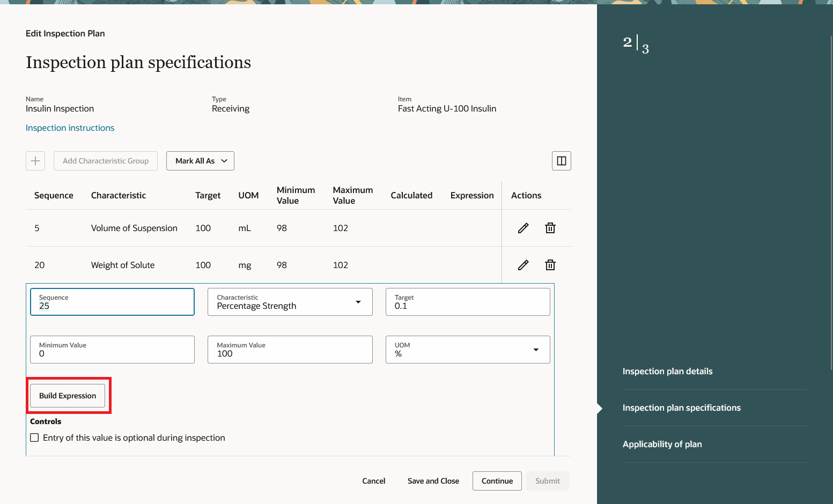Go to Applicability of plan step
Viewport: 833px width, 504px height.
662,444
